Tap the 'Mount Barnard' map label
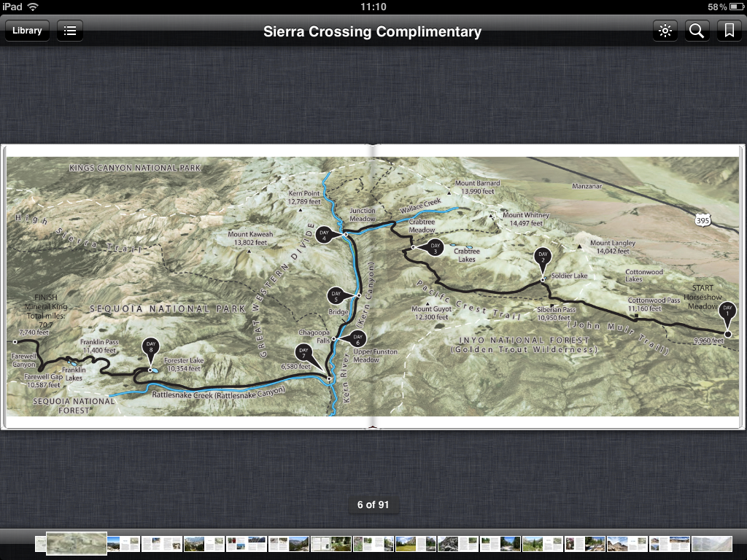Image resolution: width=747 pixels, height=560 pixels. 477,183
